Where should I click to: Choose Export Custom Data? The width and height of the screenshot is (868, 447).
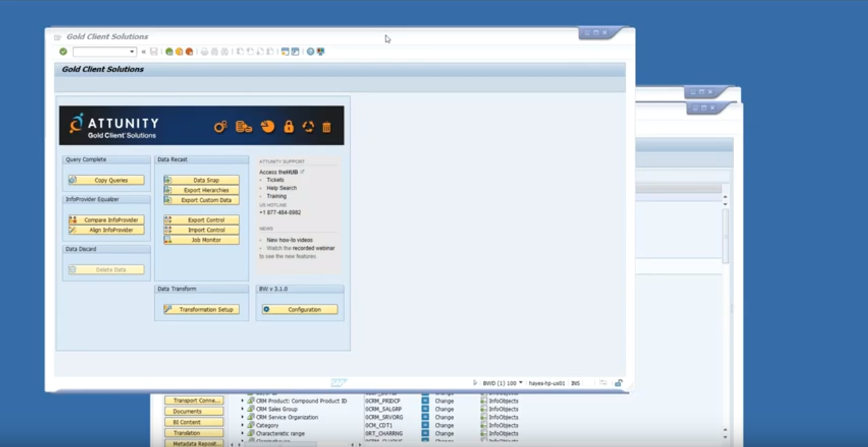tap(201, 200)
